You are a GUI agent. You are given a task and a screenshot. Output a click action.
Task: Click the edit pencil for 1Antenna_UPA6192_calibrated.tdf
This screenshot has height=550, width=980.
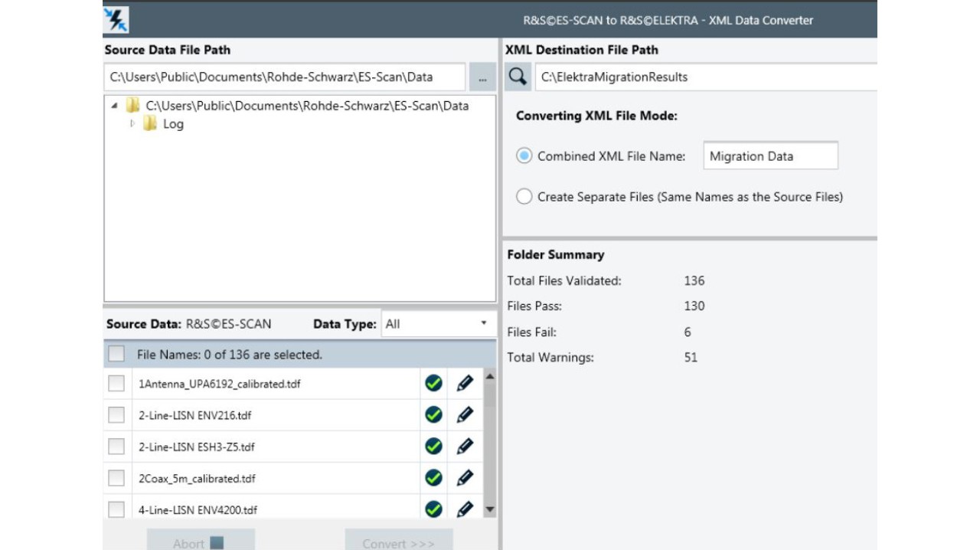pos(465,383)
